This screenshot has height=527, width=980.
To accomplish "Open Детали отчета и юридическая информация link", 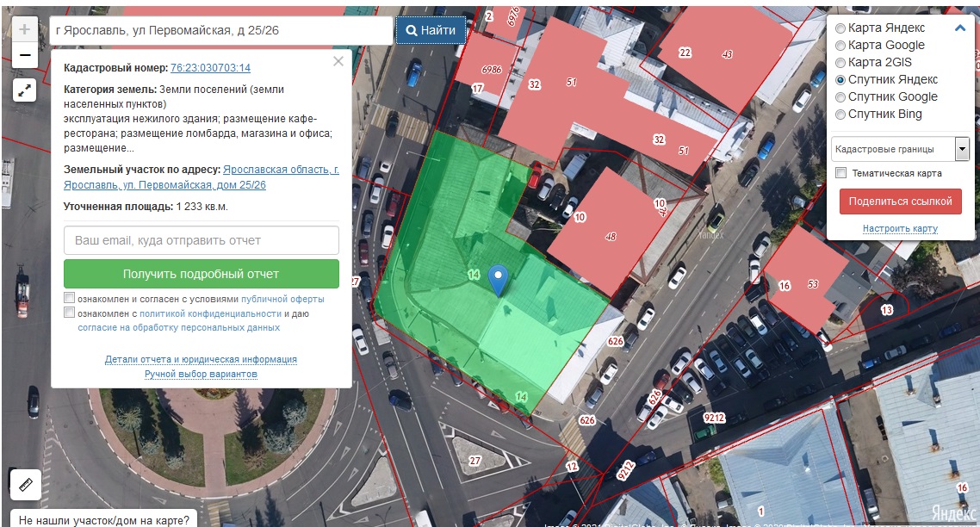I will tap(201, 359).
